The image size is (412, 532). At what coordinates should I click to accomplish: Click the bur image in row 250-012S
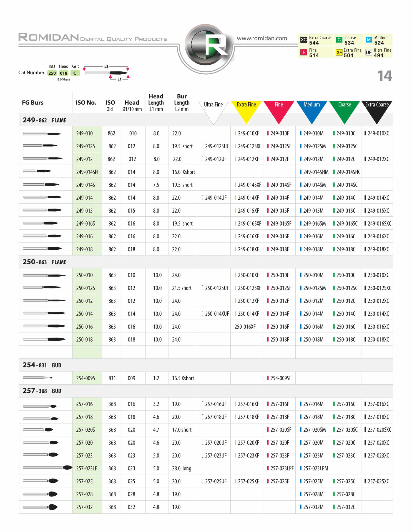coord(42,287)
